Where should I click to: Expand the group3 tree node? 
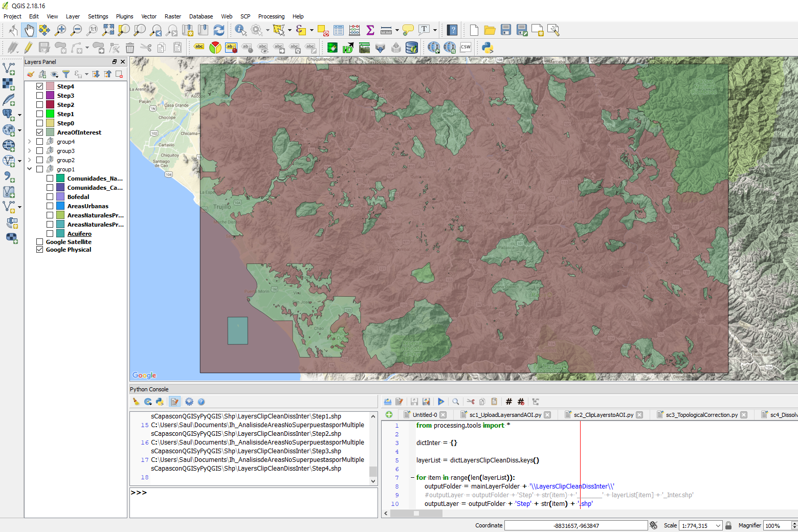[30, 151]
